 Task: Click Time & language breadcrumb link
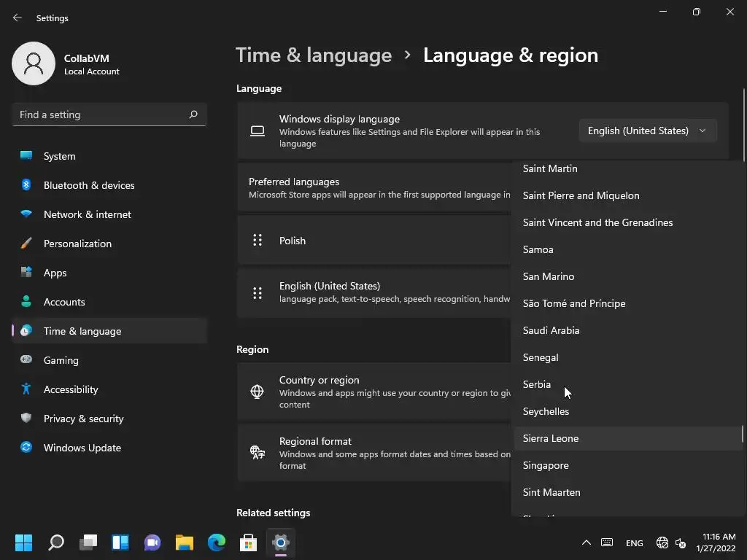(x=314, y=55)
